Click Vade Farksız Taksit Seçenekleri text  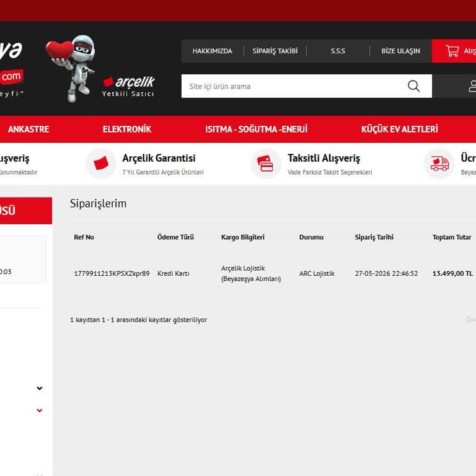click(330, 172)
